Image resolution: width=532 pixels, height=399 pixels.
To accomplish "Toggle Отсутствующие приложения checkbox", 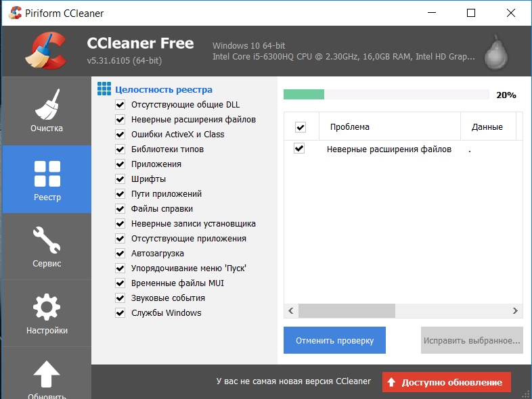I will [120, 239].
